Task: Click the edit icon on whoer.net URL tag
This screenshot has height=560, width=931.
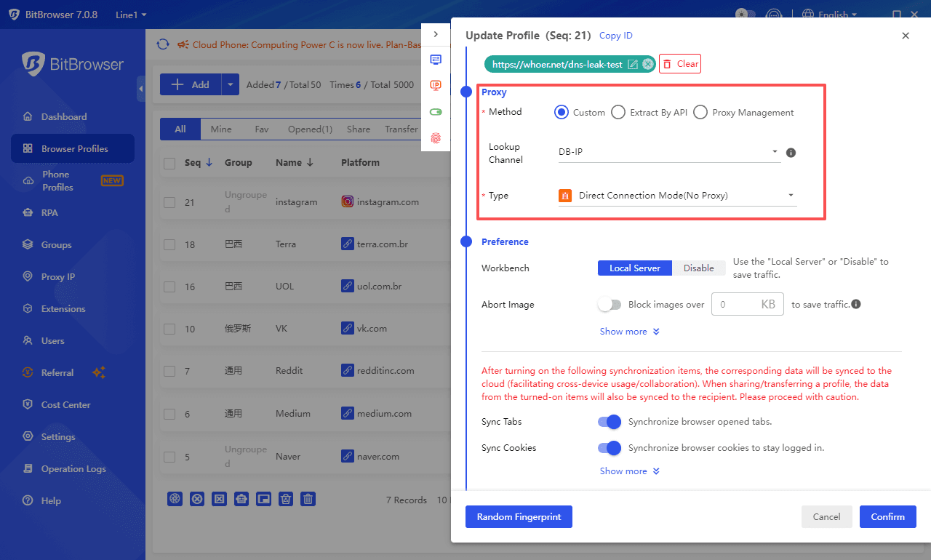Action: pyautogui.click(x=633, y=64)
